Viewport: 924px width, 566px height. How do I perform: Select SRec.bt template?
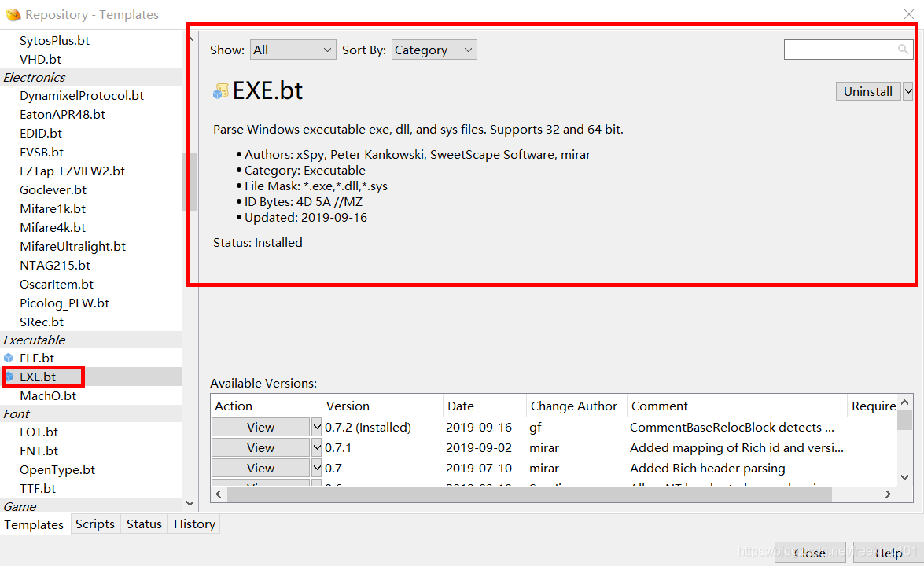(41, 322)
